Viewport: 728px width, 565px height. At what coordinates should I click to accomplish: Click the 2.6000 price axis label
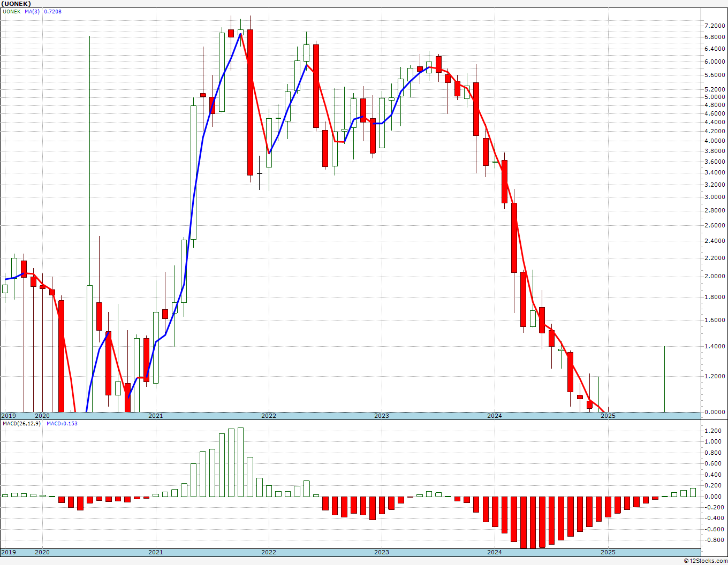coord(715,225)
